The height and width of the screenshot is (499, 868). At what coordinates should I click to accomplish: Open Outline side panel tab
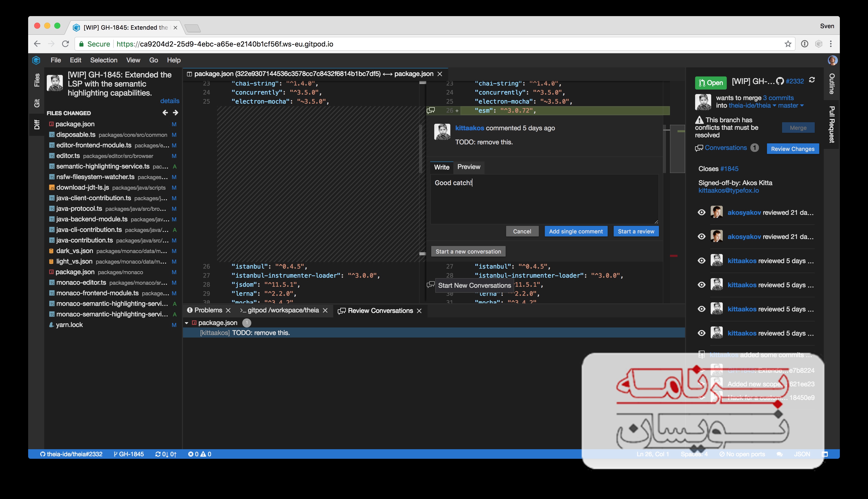831,84
